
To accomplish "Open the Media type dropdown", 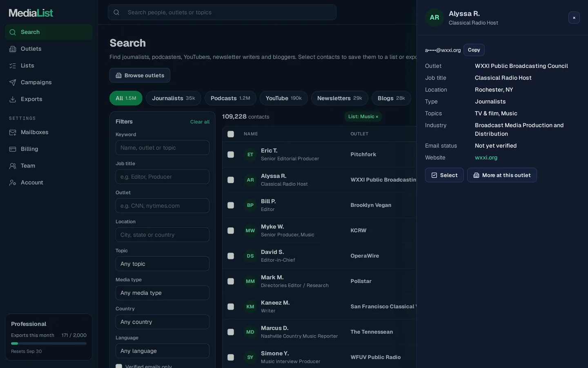I will pyautogui.click(x=163, y=293).
